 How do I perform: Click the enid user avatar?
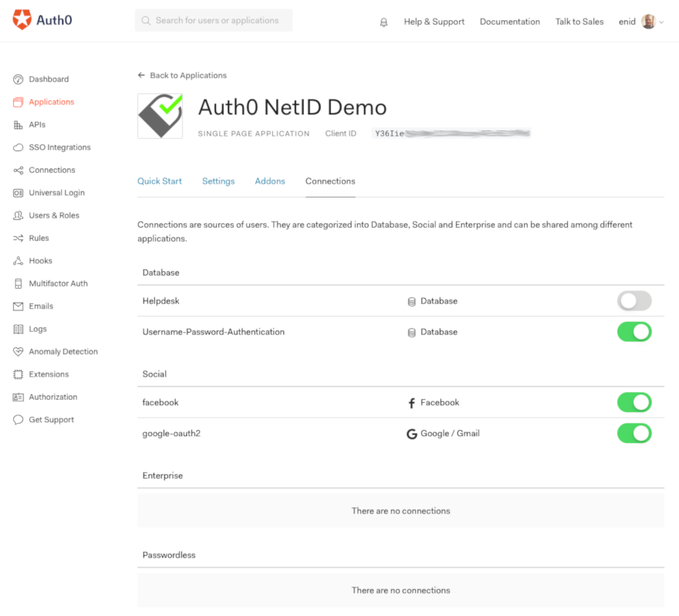[648, 21]
